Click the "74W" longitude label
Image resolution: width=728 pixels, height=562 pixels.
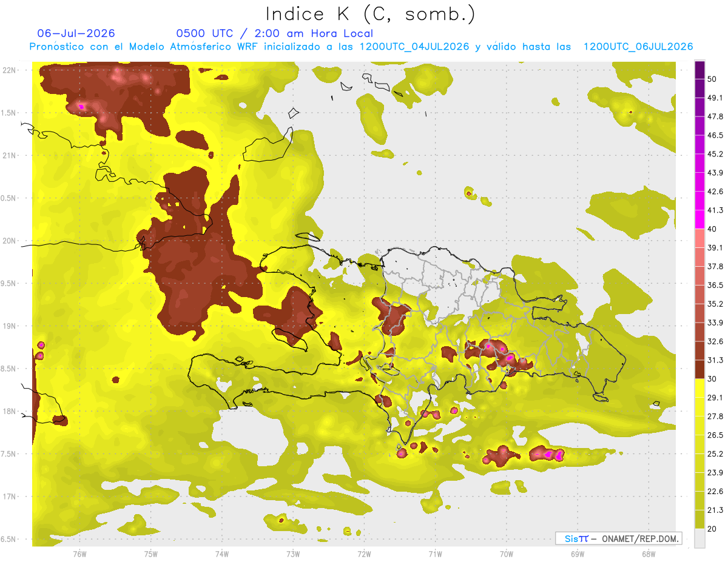pyautogui.click(x=222, y=554)
